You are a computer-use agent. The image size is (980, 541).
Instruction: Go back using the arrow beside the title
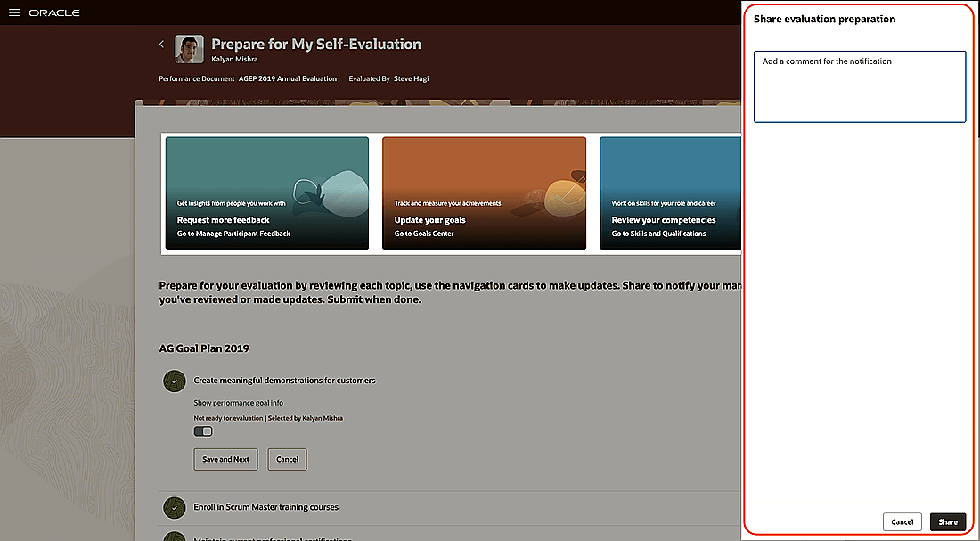click(162, 44)
